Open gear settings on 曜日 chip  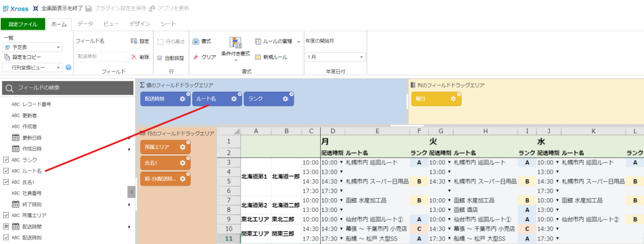tap(453, 99)
